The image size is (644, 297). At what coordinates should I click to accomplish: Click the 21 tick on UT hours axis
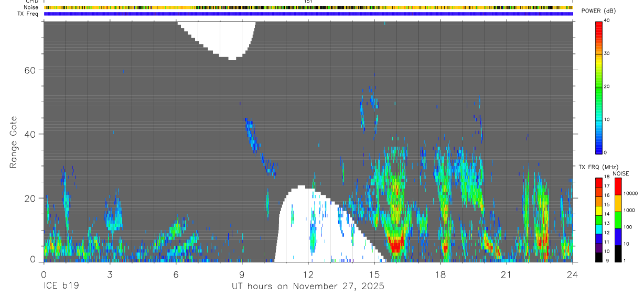507,274
